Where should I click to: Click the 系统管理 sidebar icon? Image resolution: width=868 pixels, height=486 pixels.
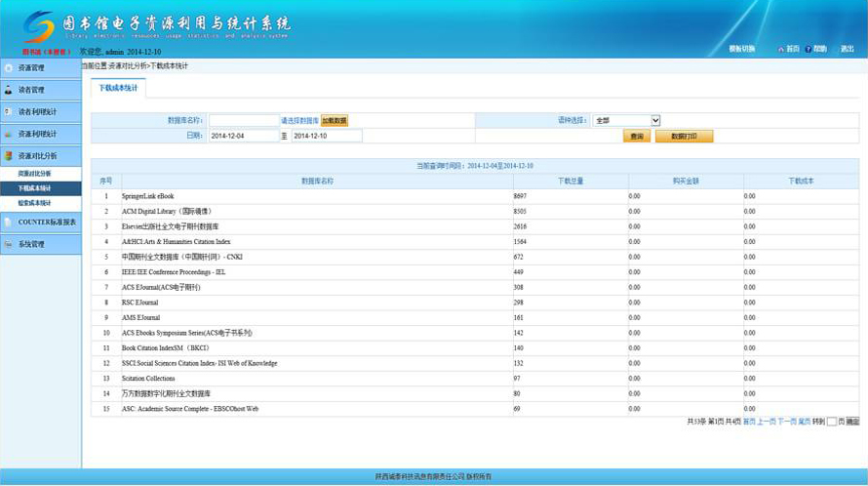9,244
